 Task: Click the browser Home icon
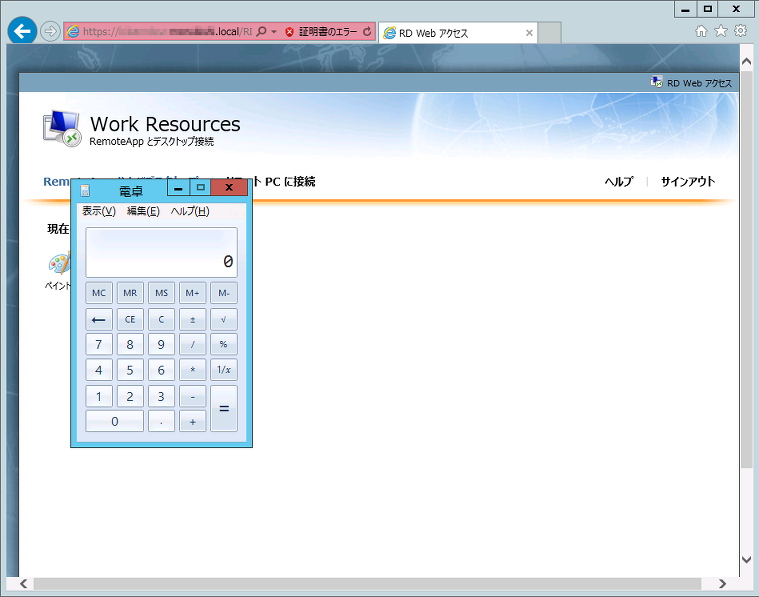(x=701, y=31)
